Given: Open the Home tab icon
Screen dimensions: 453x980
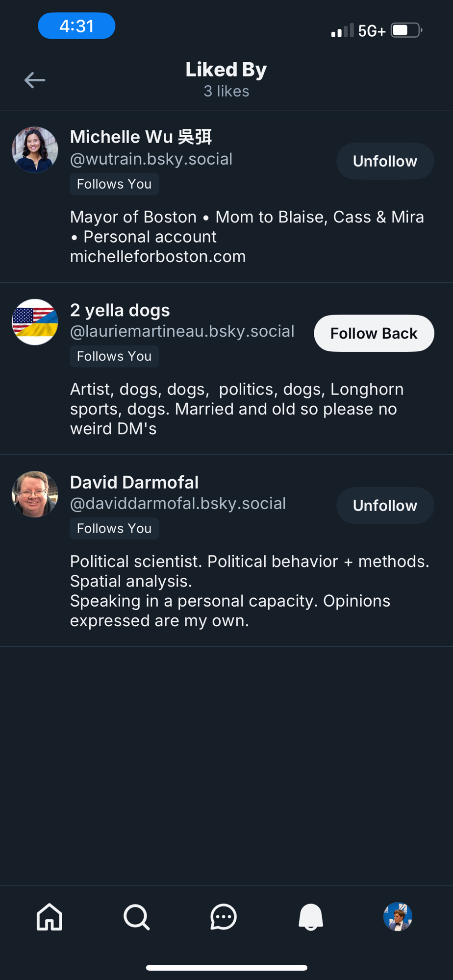Looking at the screenshot, I should [50, 916].
